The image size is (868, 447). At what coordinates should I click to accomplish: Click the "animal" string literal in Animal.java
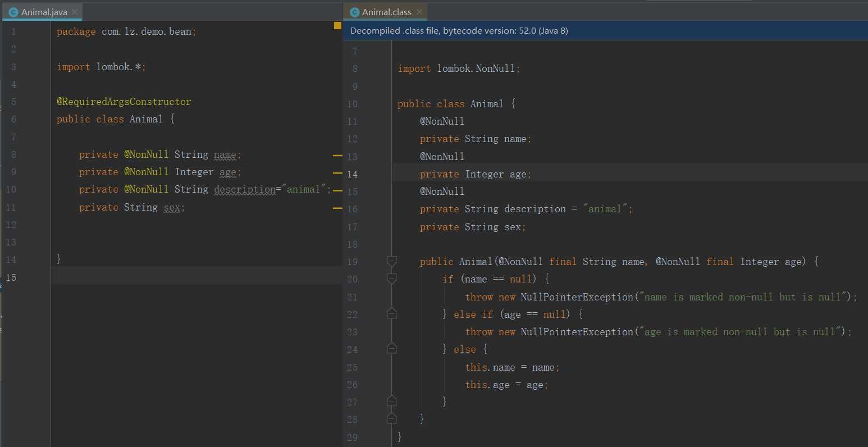(304, 189)
